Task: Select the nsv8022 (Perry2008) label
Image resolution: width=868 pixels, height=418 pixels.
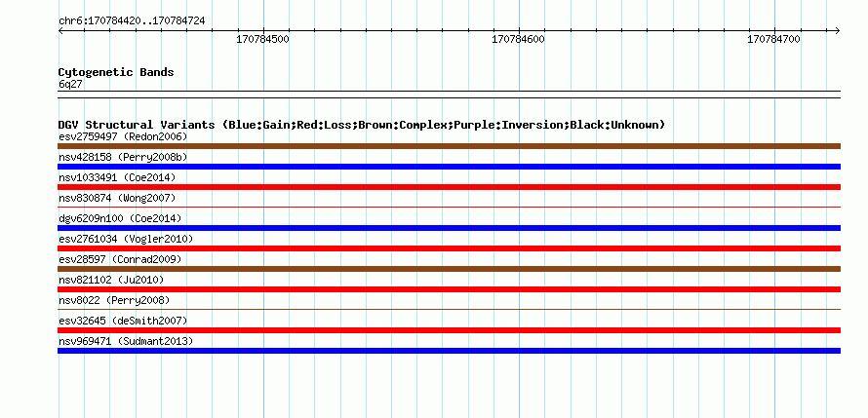Action: [x=113, y=300]
